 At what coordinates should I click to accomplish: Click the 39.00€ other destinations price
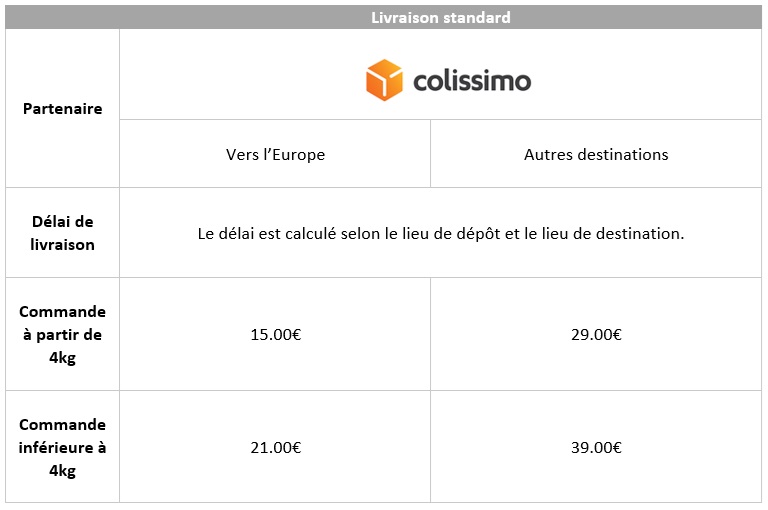click(596, 447)
